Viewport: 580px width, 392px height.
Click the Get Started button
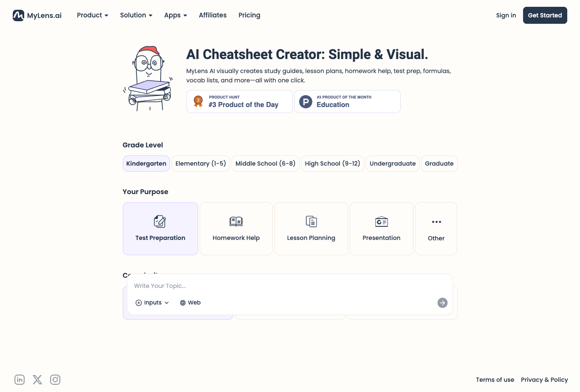[545, 15]
